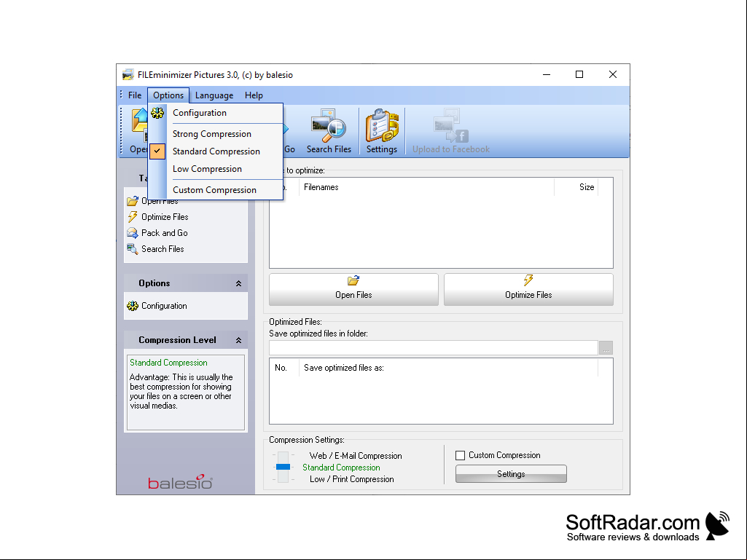The image size is (747, 560).
Task: Click the gear icon beside sidebar Configuration
Action: [133, 306]
